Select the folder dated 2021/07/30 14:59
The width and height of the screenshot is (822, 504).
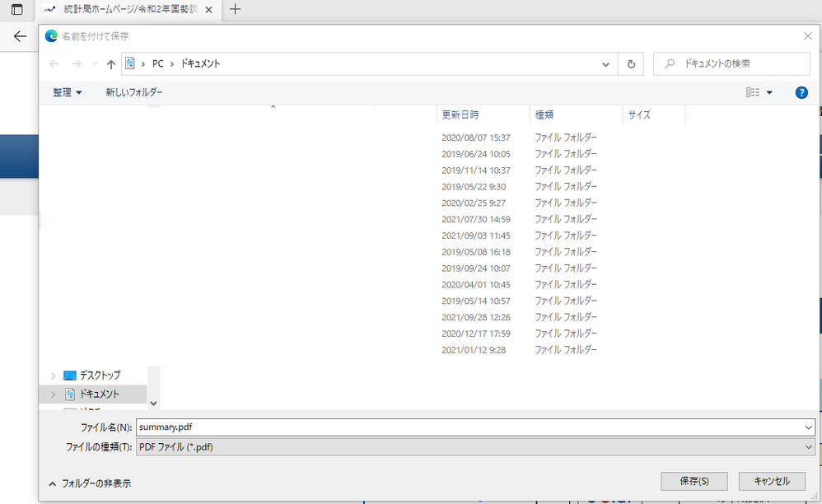[475, 220]
